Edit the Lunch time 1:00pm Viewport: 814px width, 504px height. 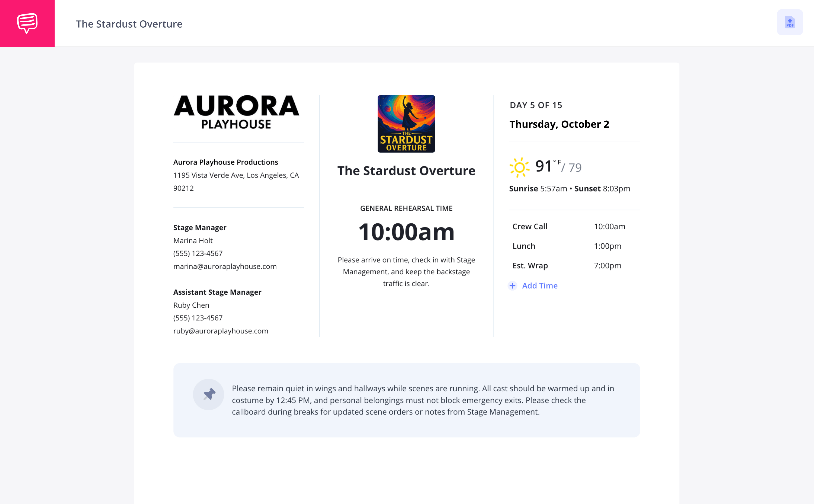(608, 246)
